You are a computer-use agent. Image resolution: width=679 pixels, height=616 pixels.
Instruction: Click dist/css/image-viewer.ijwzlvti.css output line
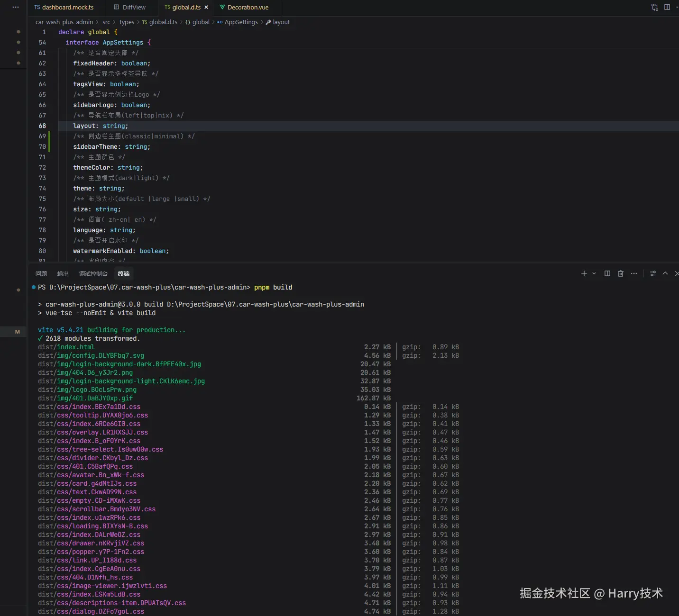[102, 586]
